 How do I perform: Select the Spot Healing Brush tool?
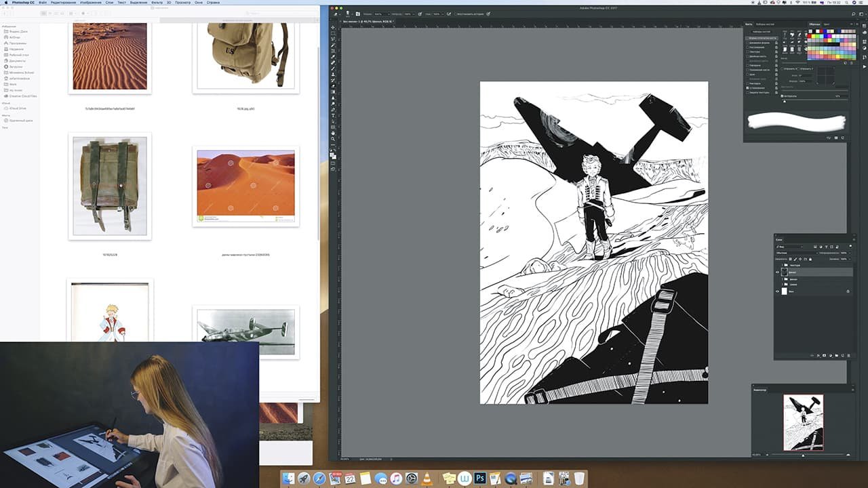(x=333, y=63)
